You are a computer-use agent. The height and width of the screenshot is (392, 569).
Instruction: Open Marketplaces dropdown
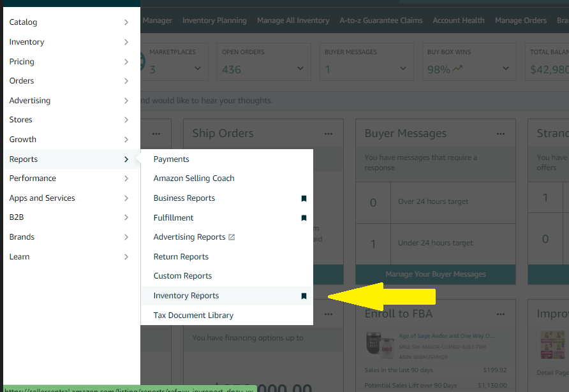198,68
